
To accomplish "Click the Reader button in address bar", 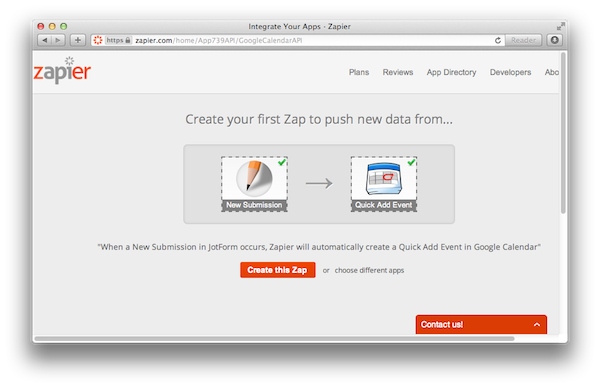I will (x=523, y=40).
